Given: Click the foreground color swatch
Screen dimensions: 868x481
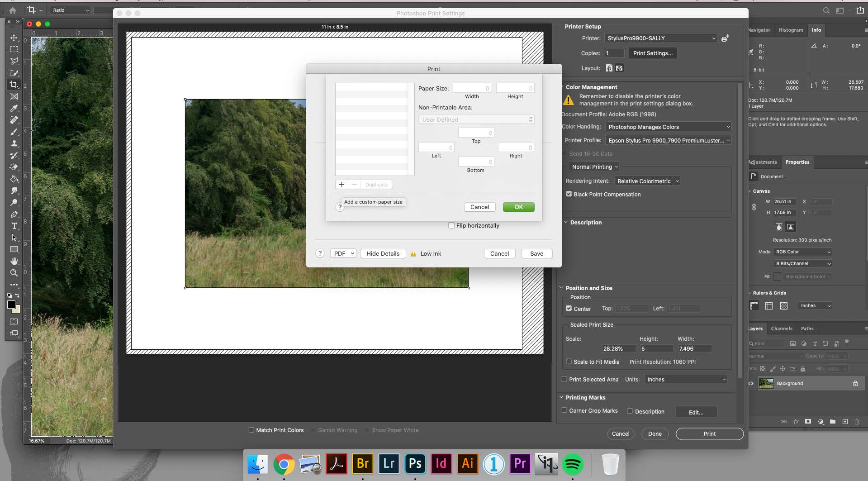Looking at the screenshot, I should (x=11, y=305).
